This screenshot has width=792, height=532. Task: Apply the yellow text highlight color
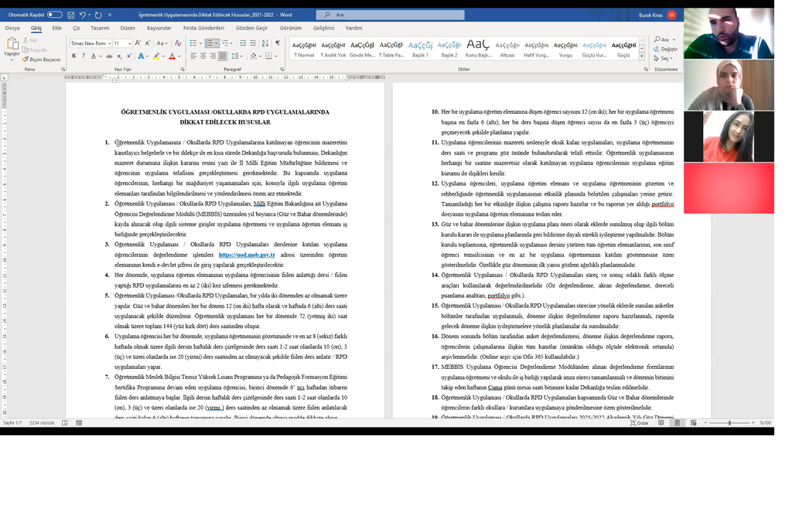(x=156, y=56)
